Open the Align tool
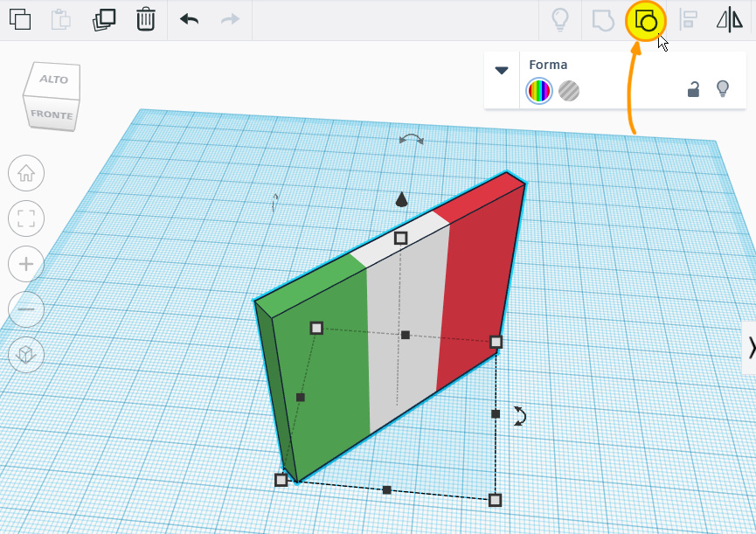 [x=689, y=20]
